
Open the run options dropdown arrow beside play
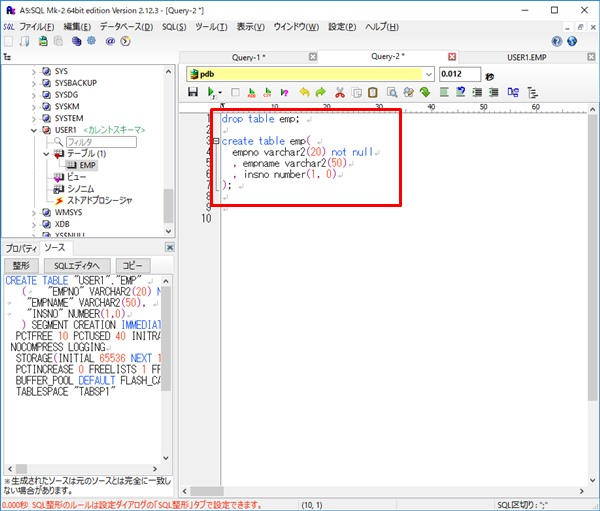click(220, 93)
